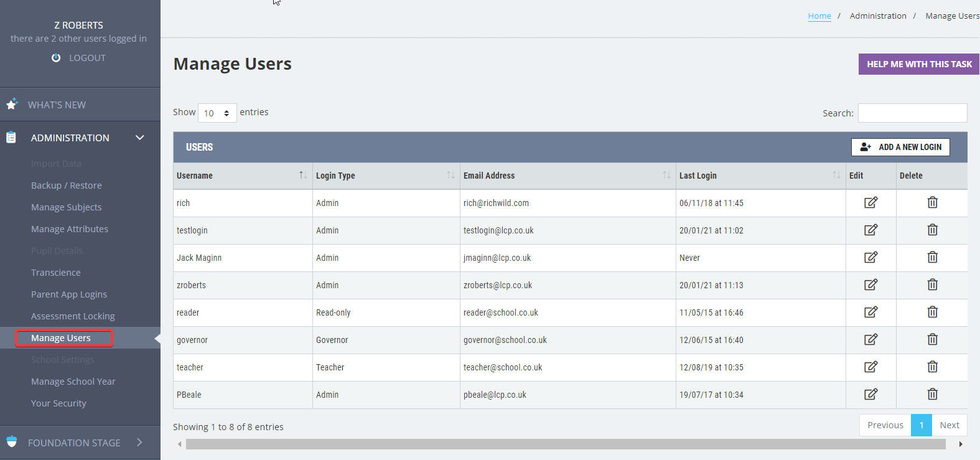Open the Show entries count dropdown
The image size is (980, 460).
pos(217,113)
